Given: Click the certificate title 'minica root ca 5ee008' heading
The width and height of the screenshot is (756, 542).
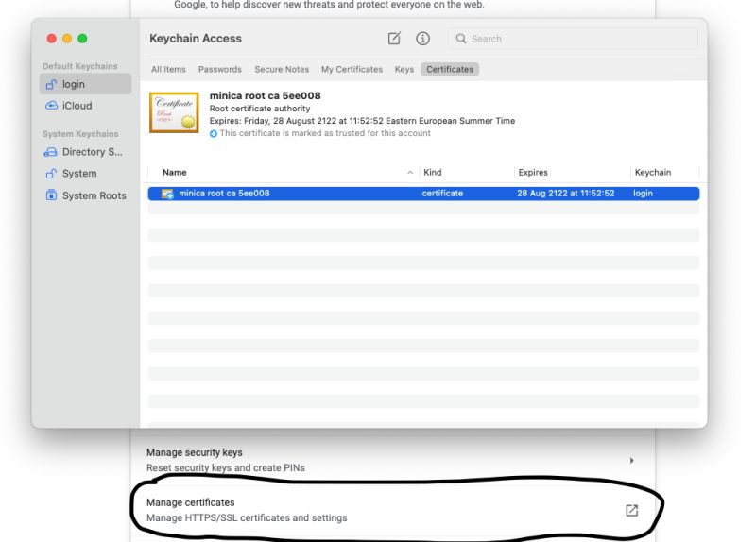Looking at the screenshot, I should pyautogui.click(x=266, y=96).
